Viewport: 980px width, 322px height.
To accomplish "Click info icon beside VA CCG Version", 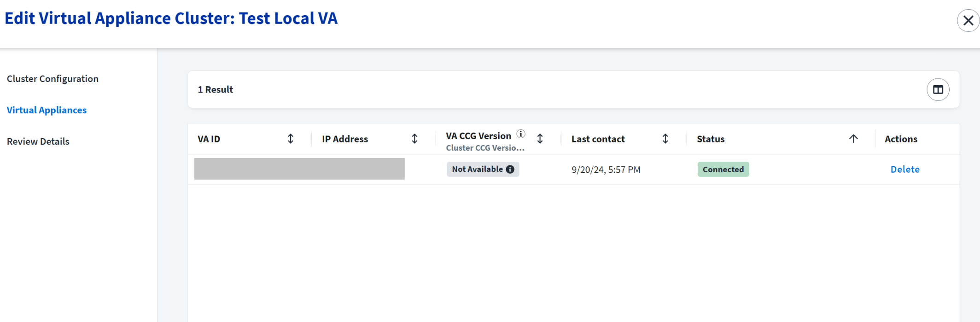I will coord(520,134).
